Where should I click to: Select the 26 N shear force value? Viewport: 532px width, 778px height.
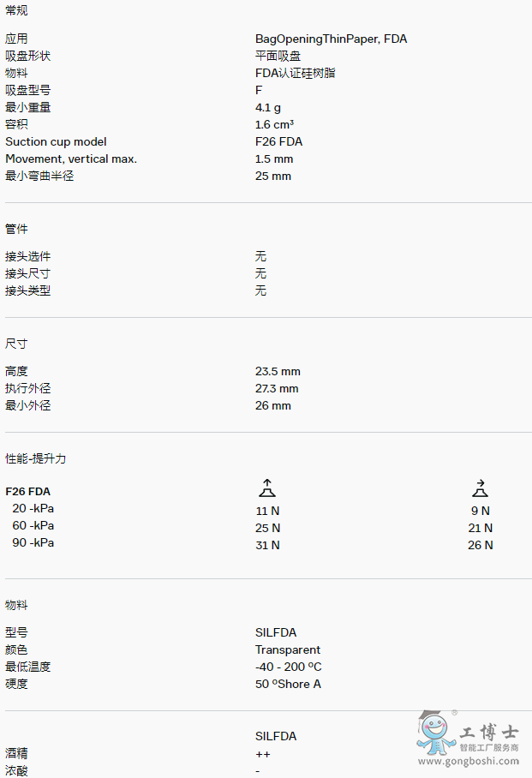coord(480,545)
